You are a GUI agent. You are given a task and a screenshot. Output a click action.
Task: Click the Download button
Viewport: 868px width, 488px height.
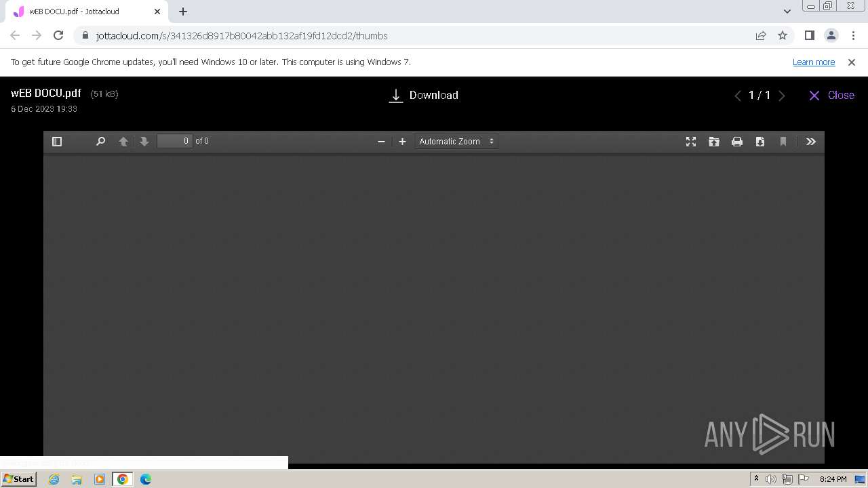point(424,96)
